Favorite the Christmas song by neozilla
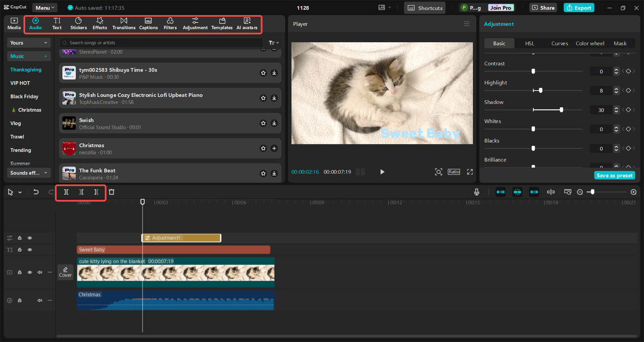Viewport: 644px width, 342px height. click(x=263, y=148)
